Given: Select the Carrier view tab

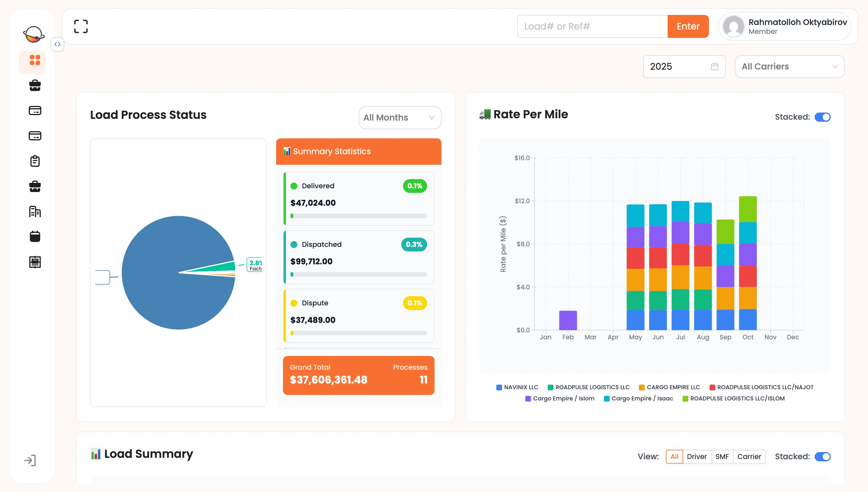Looking at the screenshot, I should tap(749, 456).
